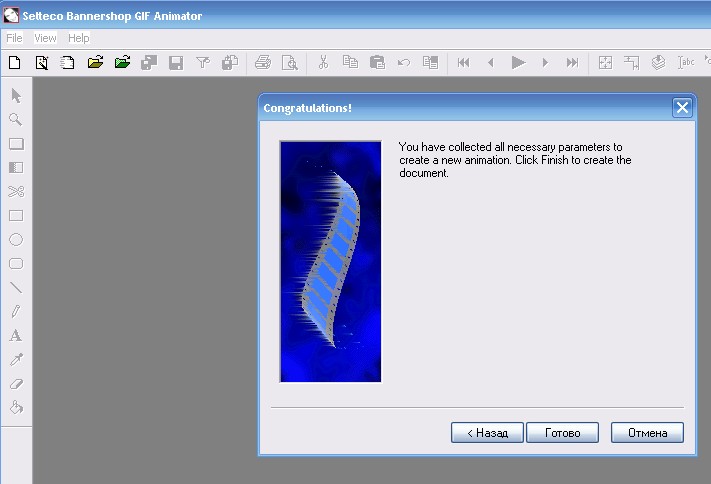Click the third document pages icon
Screen dimensions: 711x484
click(x=67, y=62)
